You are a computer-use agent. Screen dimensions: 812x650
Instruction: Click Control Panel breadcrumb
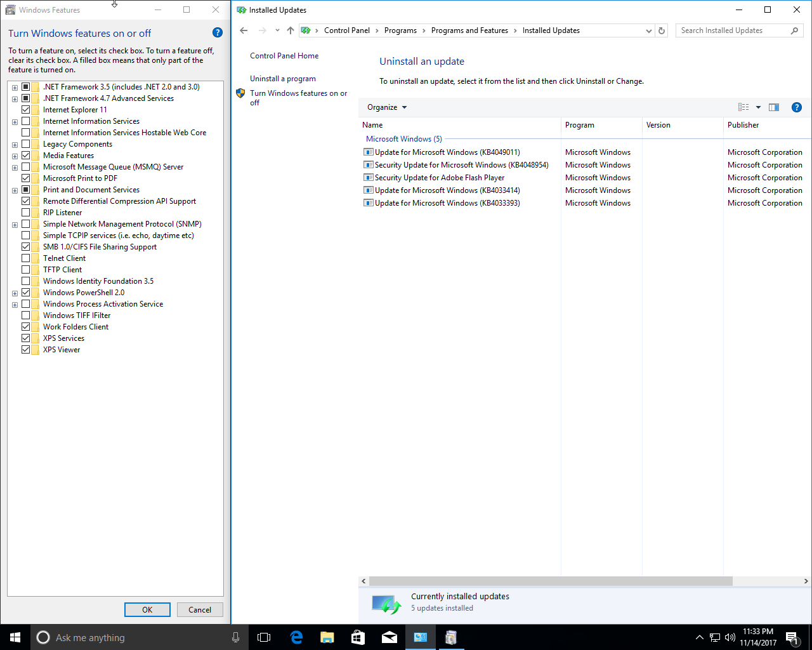pyautogui.click(x=347, y=30)
